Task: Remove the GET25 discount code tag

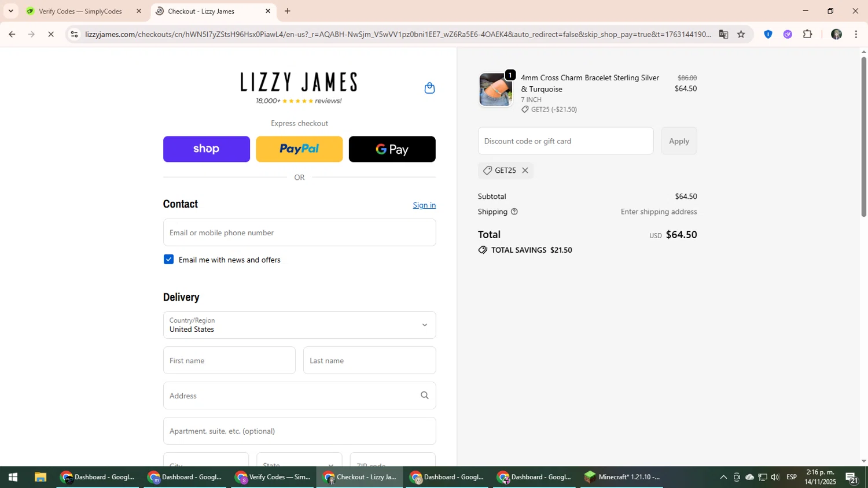Action: (x=525, y=171)
